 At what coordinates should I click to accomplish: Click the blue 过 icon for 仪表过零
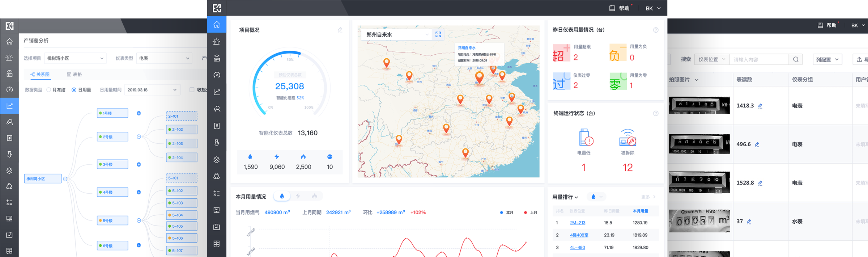pos(561,81)
